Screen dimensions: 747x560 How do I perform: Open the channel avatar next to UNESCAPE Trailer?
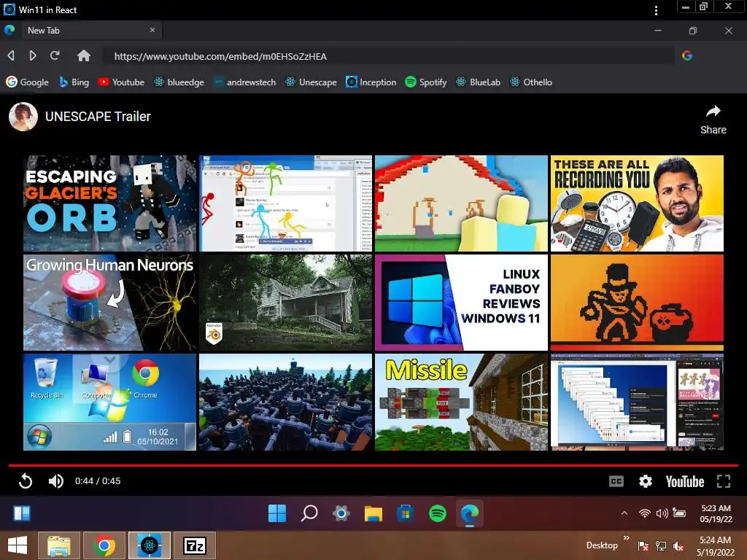coord(23,117)
